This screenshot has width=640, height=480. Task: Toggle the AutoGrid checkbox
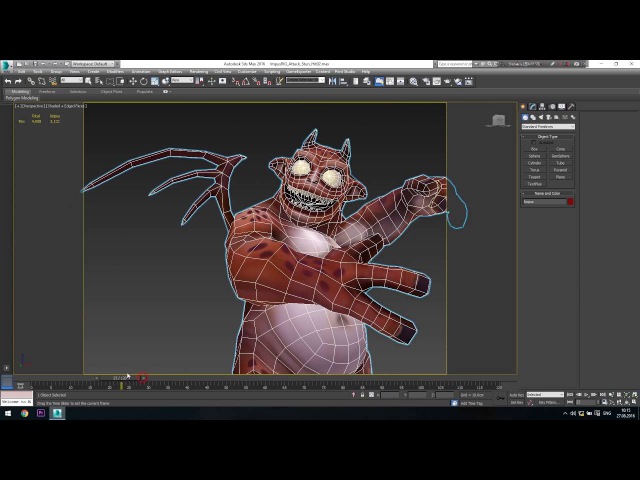tap(533, 142)
